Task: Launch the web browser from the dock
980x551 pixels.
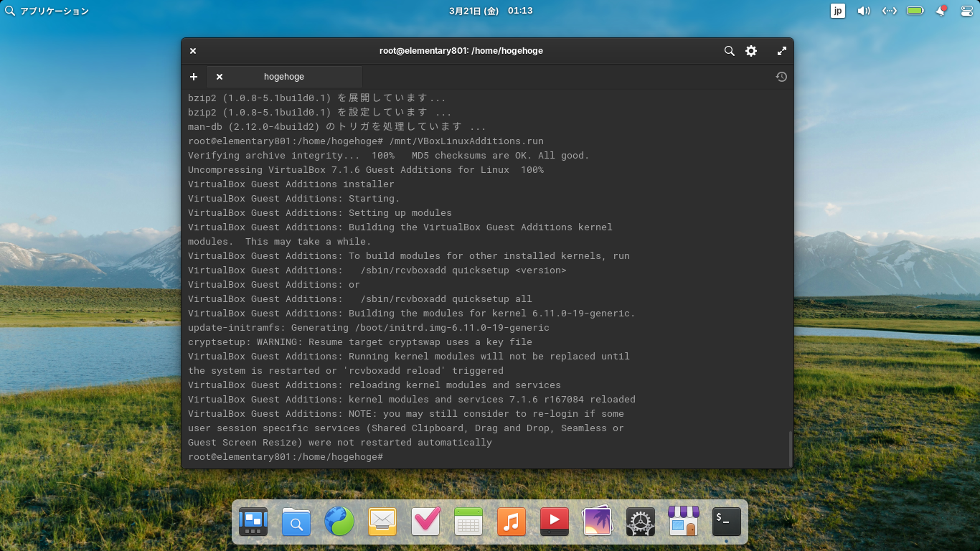Action: 339,522
